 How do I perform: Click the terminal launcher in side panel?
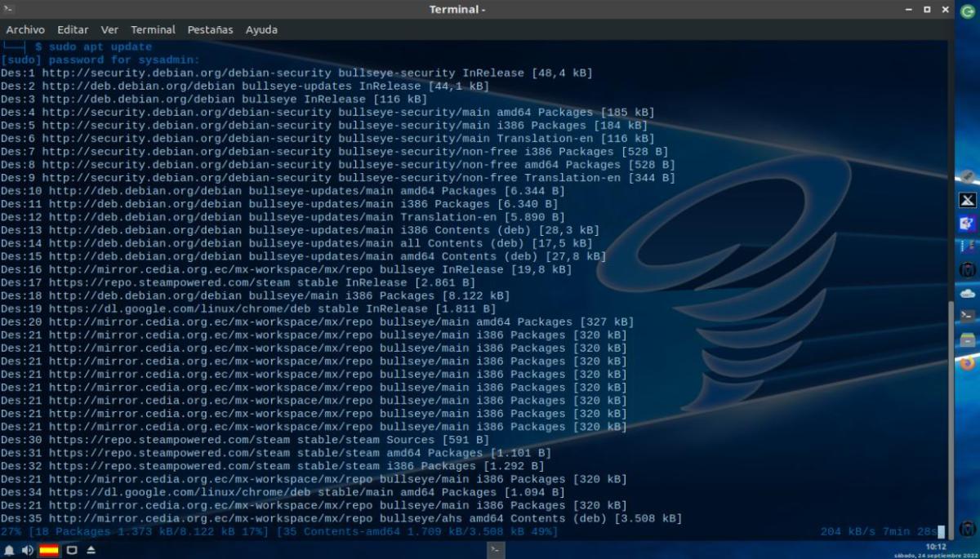pos(968,315)
